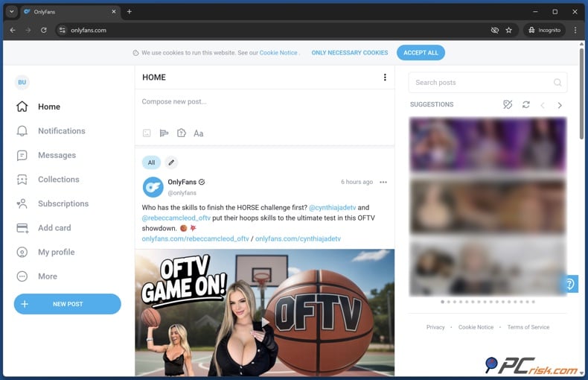
Task: Click the Subscriptions person-heart icon
Action: (22, 203)
